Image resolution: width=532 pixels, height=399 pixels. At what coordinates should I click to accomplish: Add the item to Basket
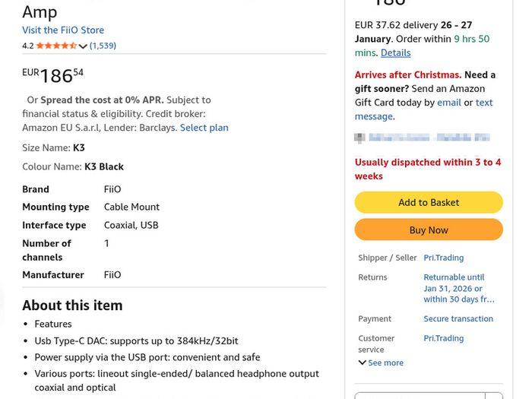point(429,202)
